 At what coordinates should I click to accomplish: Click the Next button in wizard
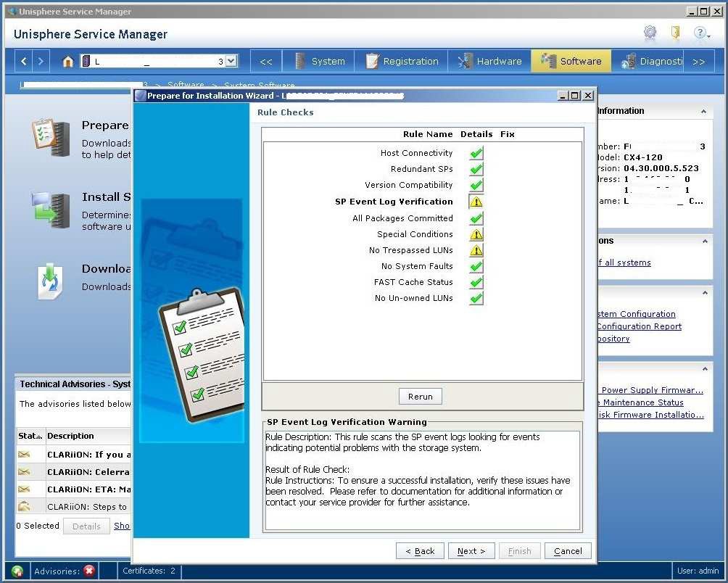click(x=471, y=551)
